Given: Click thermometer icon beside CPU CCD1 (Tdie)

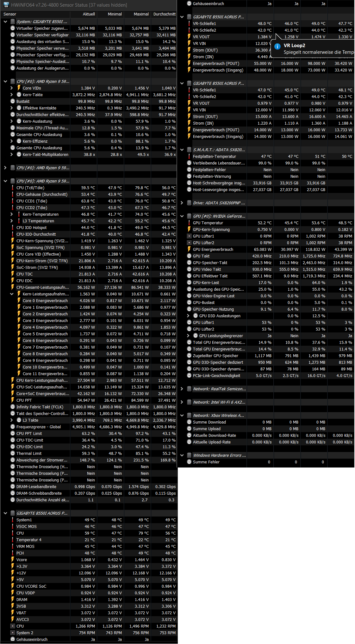Looking at the screenshot, I should [x=13, y=201].
